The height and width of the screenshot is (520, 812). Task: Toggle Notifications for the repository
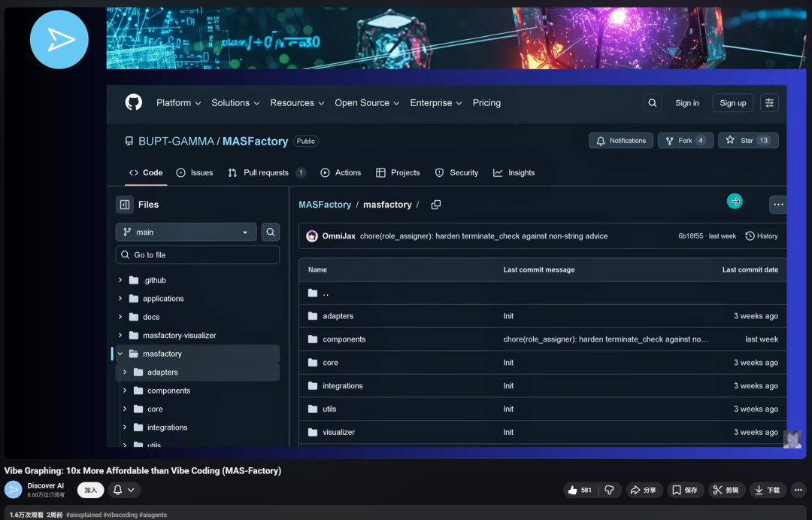coord(621,141)
